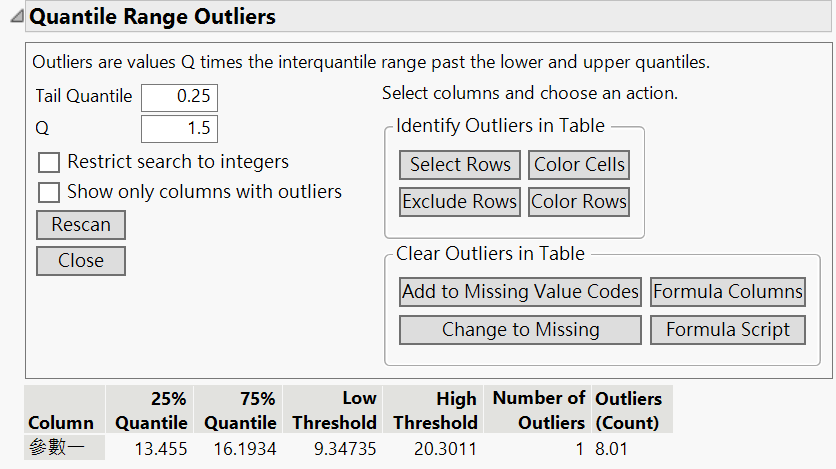Enable Restrict search to integers checkbox
The height and width of the screenshot is (469, 836).
[48, 162]
